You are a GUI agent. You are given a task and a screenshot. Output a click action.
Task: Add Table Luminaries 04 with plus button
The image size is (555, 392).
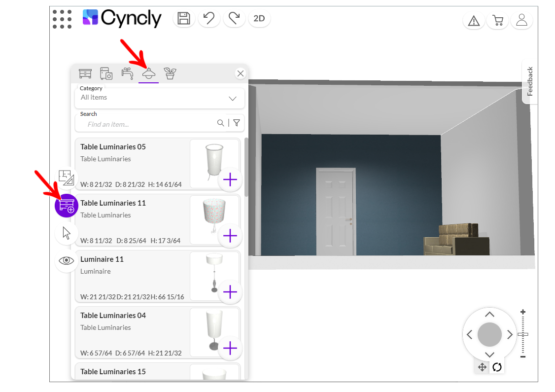click(x=230, y=348)
